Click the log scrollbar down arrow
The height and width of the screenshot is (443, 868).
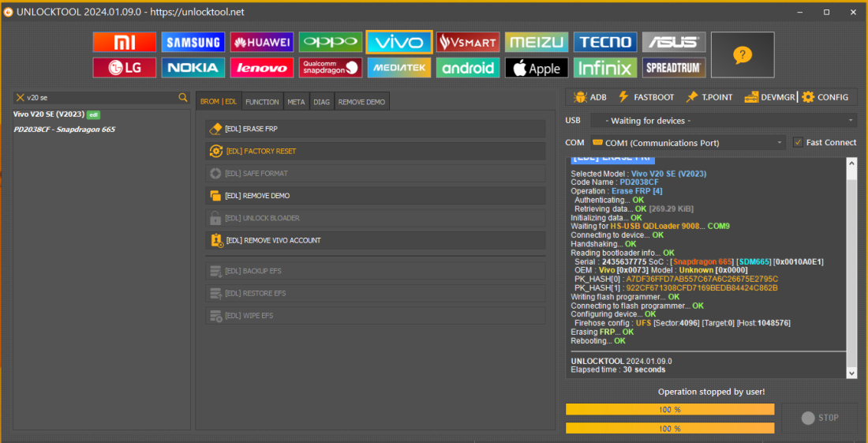pos(852,374)
